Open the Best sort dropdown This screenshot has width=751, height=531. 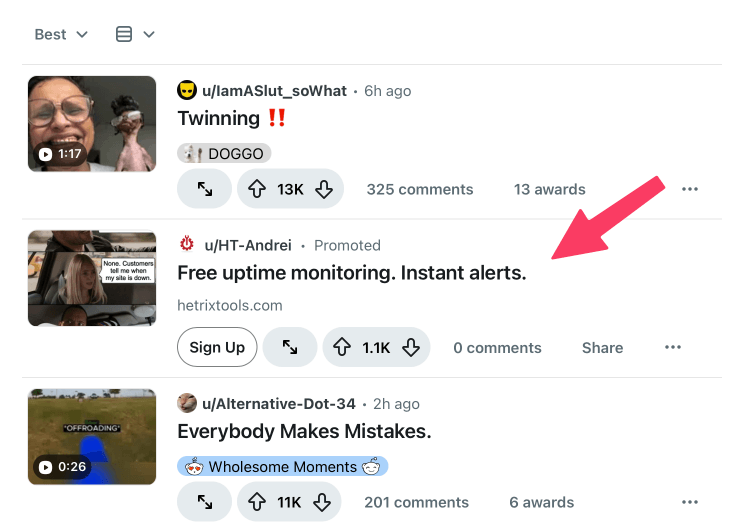coord(61,34)
